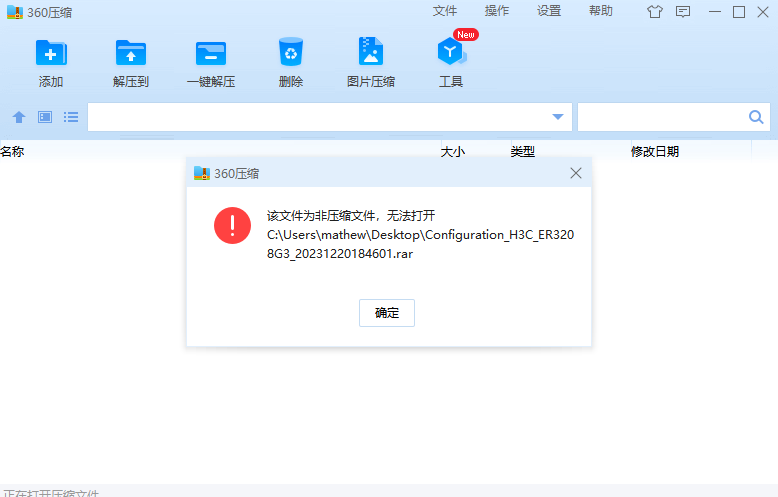Minimize the 360压缩 main window
Screen dimensions: 778x497
pyautogui.click(x=715, y=11)
